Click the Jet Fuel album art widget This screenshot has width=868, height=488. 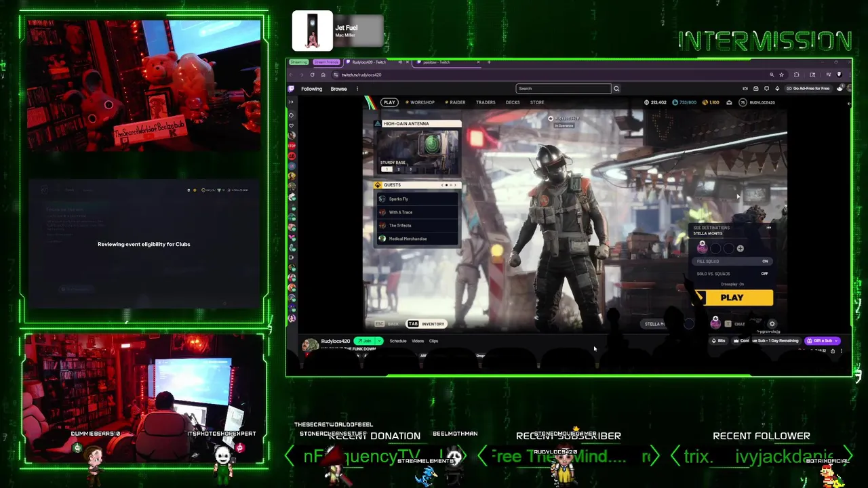[x=313, y=31]
